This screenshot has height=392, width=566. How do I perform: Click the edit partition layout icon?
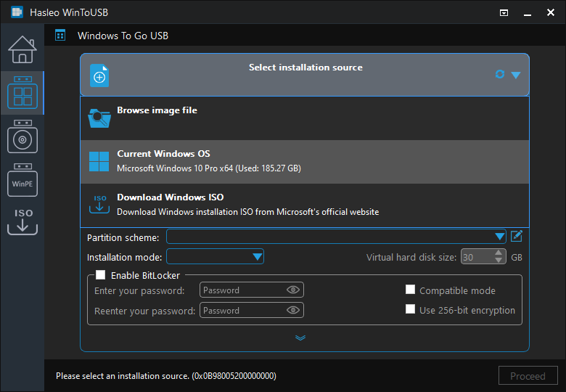(517, 237)
